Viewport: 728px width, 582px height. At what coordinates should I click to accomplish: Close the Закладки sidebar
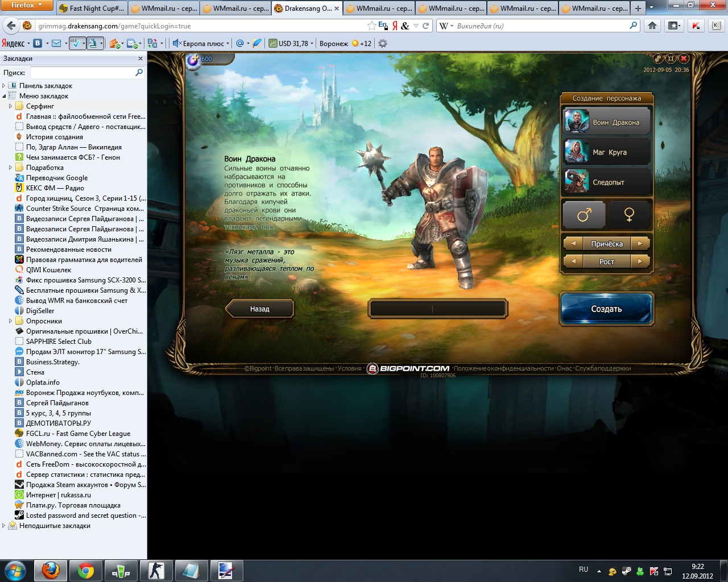(140, 59)
